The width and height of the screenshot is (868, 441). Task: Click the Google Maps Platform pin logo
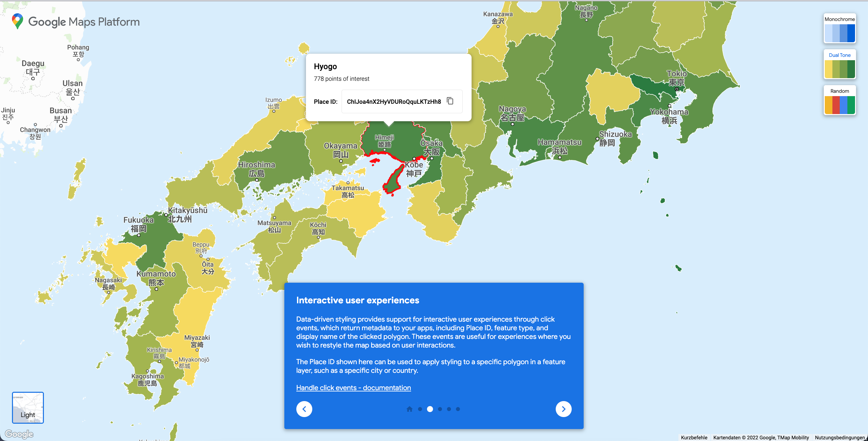click(17, 21)
